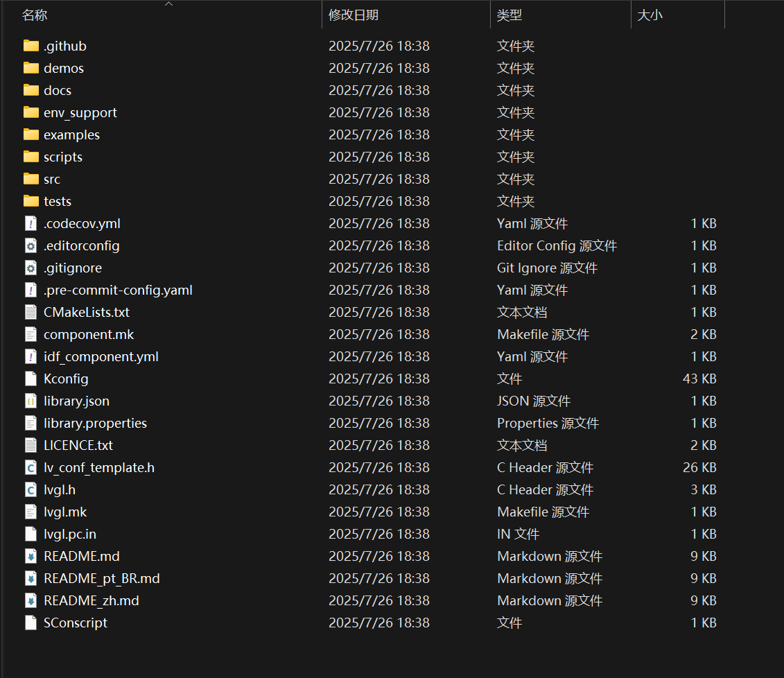Select the src folder icon
Viewport: 784px width, 678px height.
point(31,179)
